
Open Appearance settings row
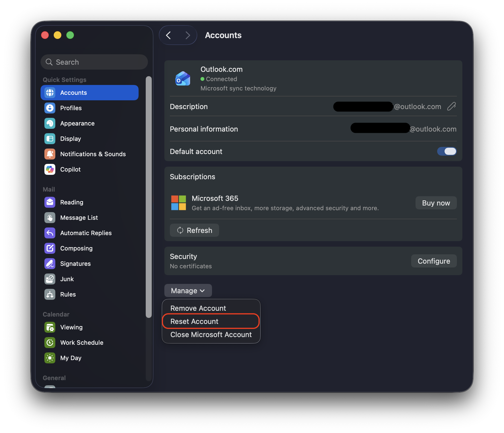pyautogui.click(x=90, y=123)
